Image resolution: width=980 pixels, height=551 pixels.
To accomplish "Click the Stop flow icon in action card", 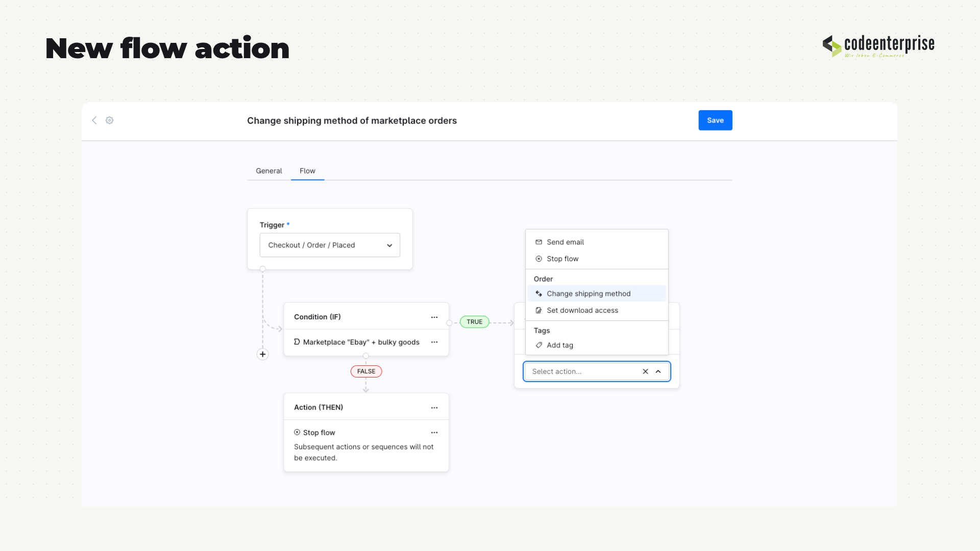I will (x=297, y=432).
